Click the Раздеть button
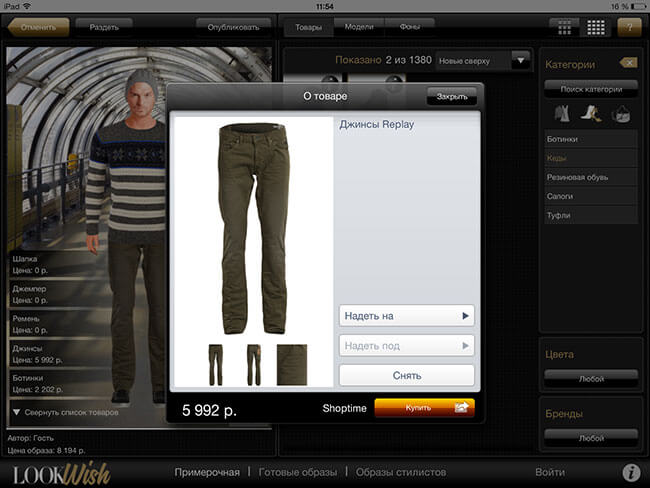Screen dimensions: 650x488 [104, 27]
